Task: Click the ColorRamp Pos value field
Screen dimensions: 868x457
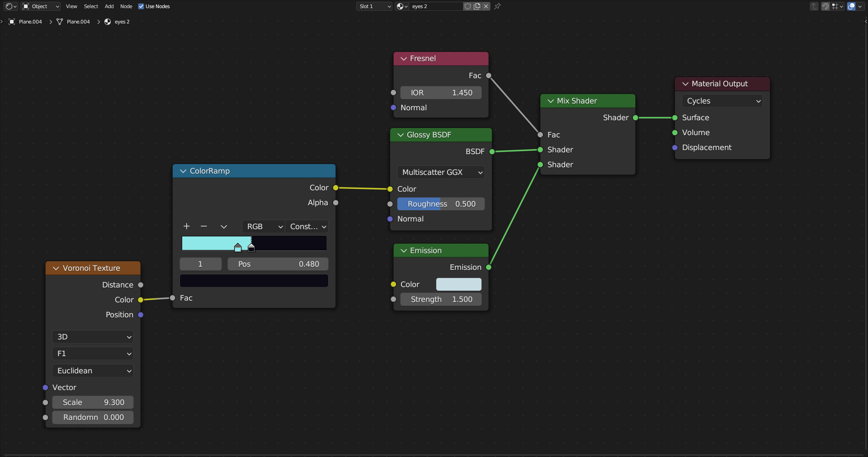Action: pos(278,264)
